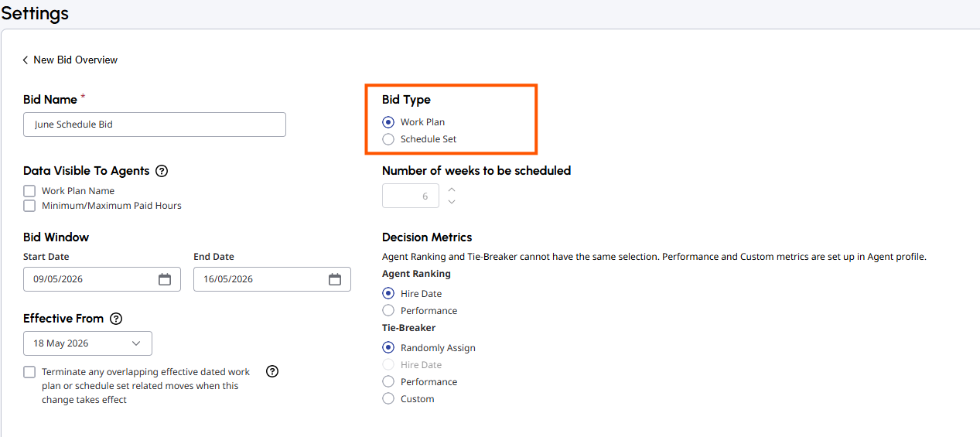Screen dimensions: 980x437
Task: Expand the Effective From 18 May 2026 dropdown
Action: tap(87, 343)
